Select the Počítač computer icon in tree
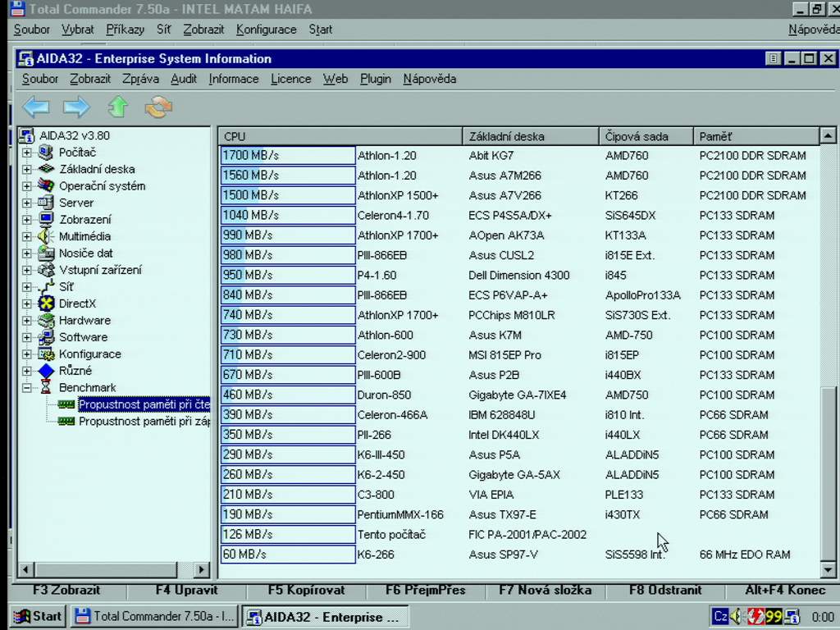The height and width of the screenshot is (630, 840). click(x=46, y=152)
